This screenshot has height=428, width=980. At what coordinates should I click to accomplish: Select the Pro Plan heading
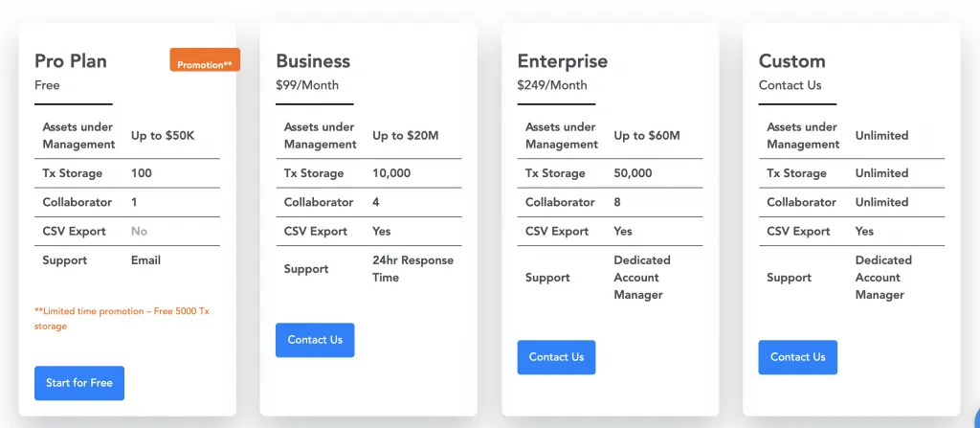click(71, 60)
